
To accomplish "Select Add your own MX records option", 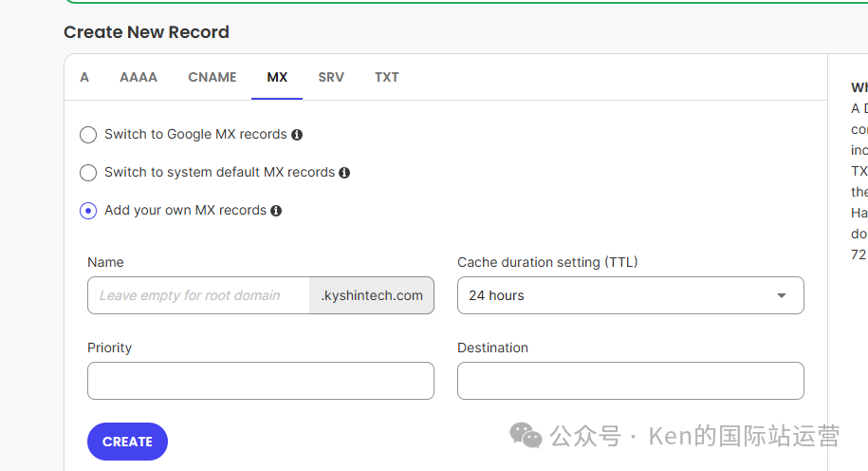I will tap(88, 211).
